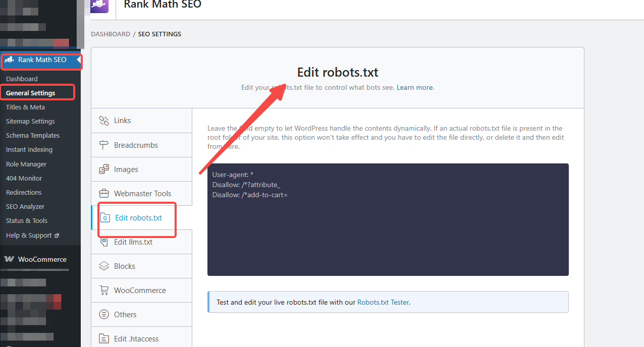Open the Rank Math SEO sidebar menu
The height and width of the screenshot is (347, 644).
pos(41,60)
